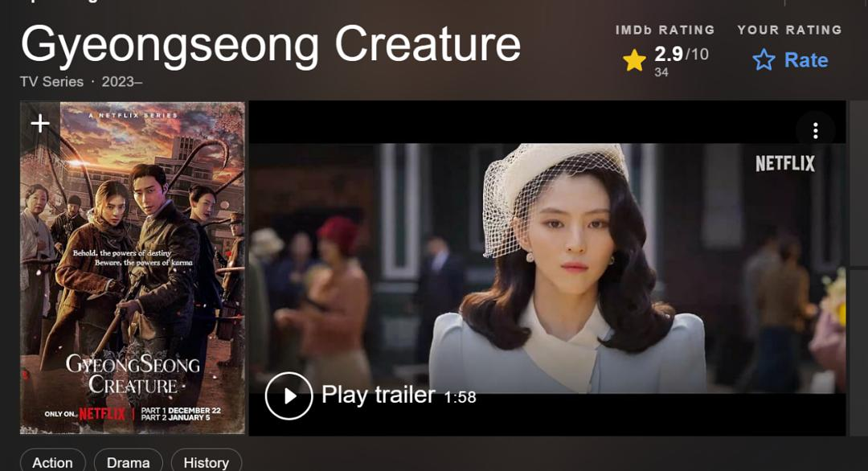Add the poster to watchlist with plus icon
Image resolution: width=868 pixels, height=471 pixels.
pos(40,123)
